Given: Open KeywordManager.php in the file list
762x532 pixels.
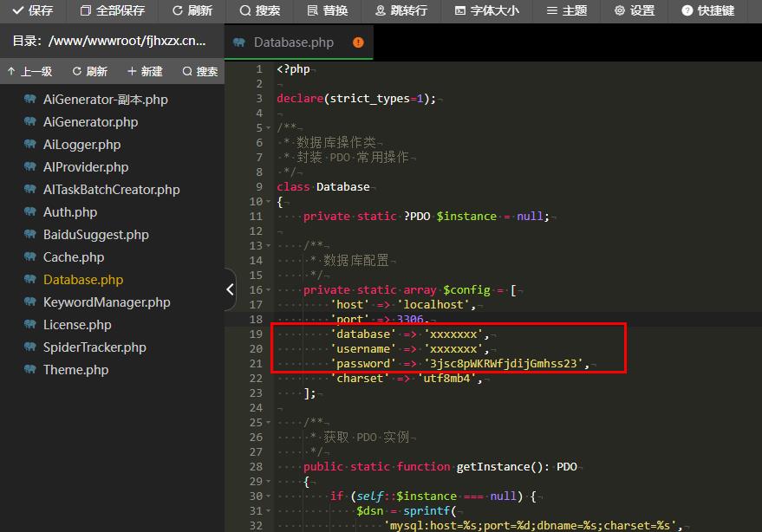Looking at the screenshot, I should [107, 302].
